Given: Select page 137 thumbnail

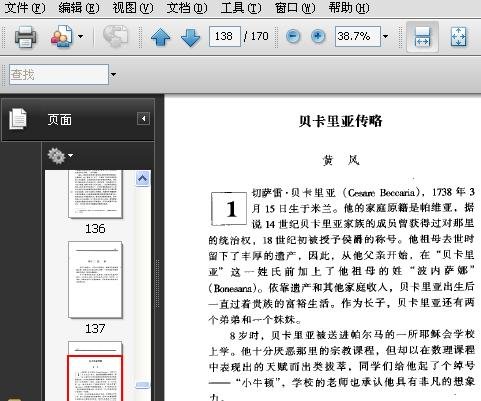Looking at the screenshot, I should tap(95, 280).
